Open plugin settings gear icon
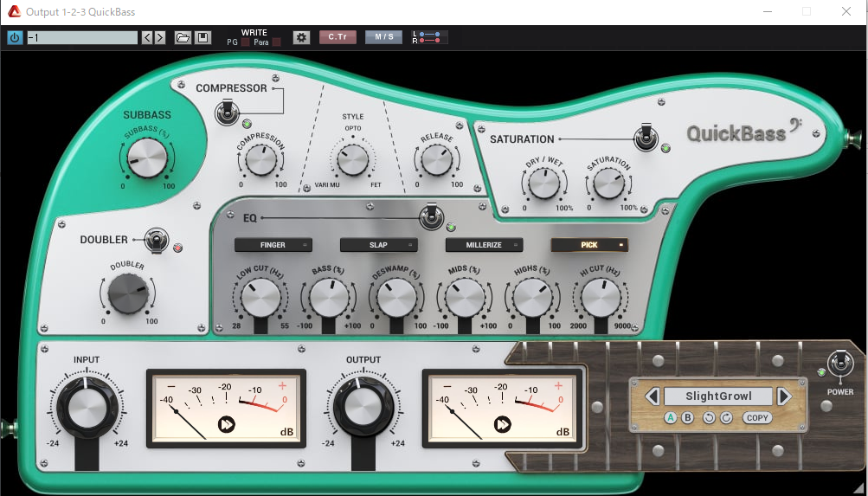Viewport: 868px width, 496px height. 301,37
